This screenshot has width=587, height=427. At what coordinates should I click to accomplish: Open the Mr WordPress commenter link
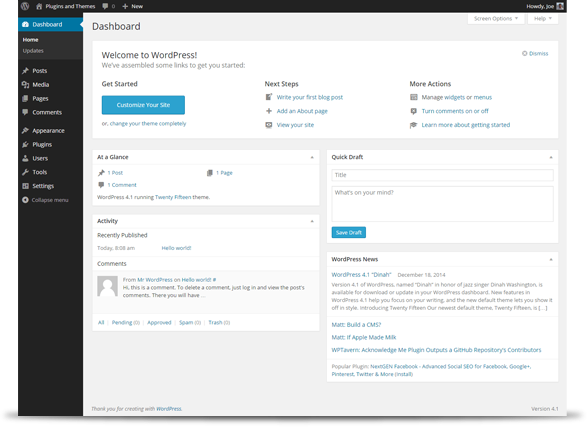(x=155, y=280)
